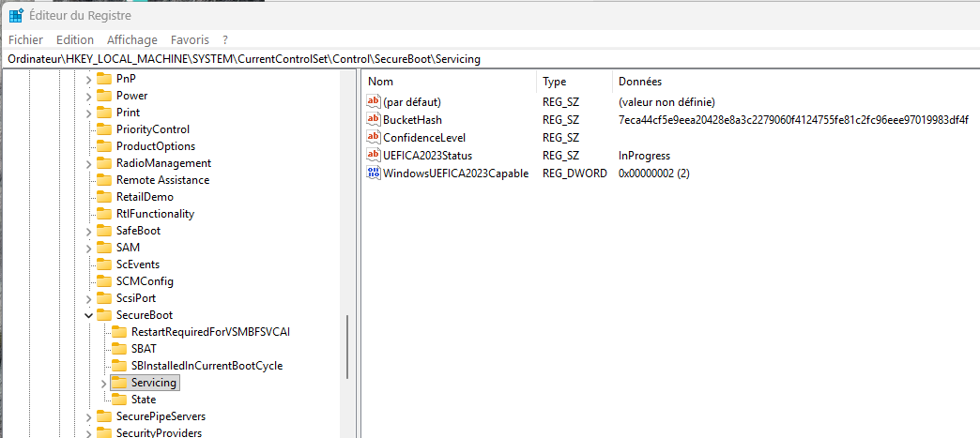Expand the ScsiPort key
The height and width of the screenshot is (438, 980).
89,298
